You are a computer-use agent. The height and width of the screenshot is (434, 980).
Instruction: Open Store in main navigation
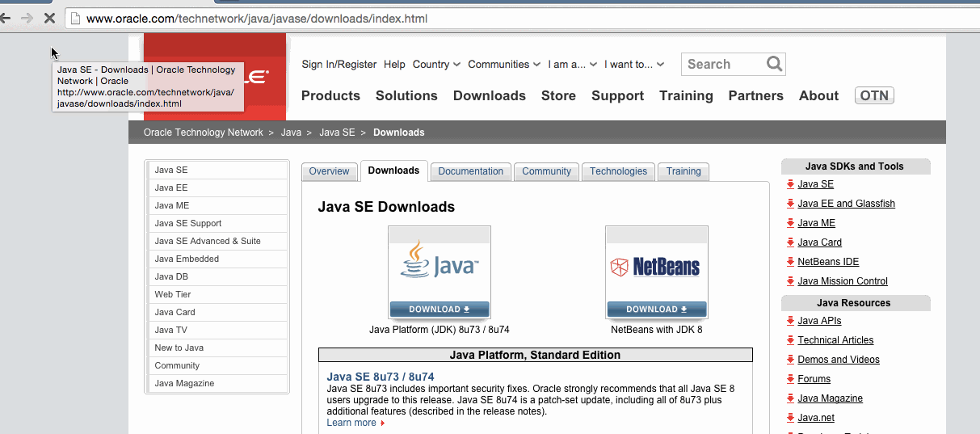click(x=558, y=95)
